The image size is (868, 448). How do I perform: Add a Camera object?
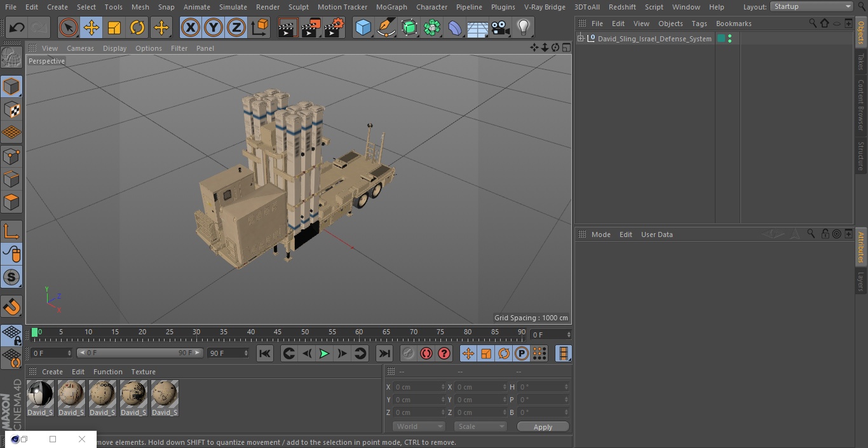[501, 27]
